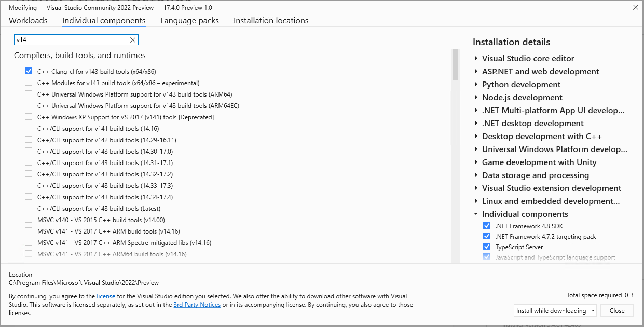This screenshot has height=327, width=644.
Task: Uncheck .NET Framework 4.7.2 targeting pack
Action: (x=487, y=236)
